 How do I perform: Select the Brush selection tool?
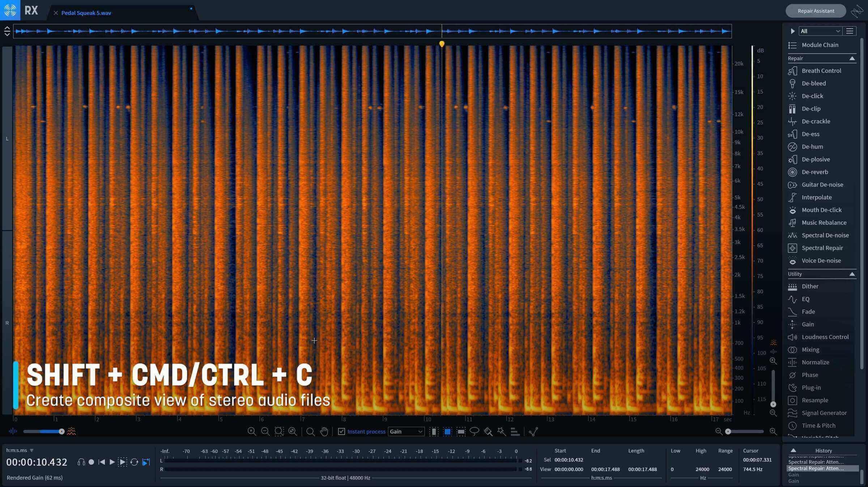(x=488, y=431)
